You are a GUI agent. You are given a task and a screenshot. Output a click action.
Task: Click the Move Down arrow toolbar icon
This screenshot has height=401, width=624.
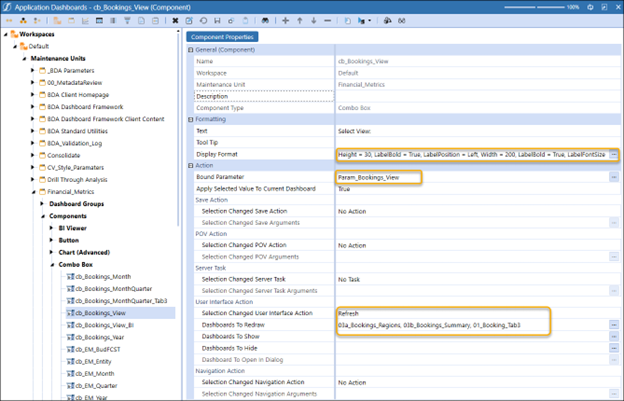point(314,21)
